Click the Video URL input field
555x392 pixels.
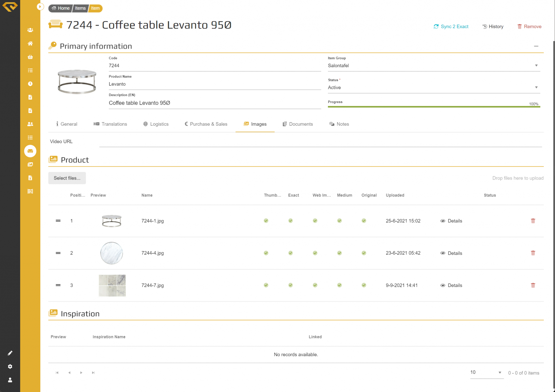point(321,142)
